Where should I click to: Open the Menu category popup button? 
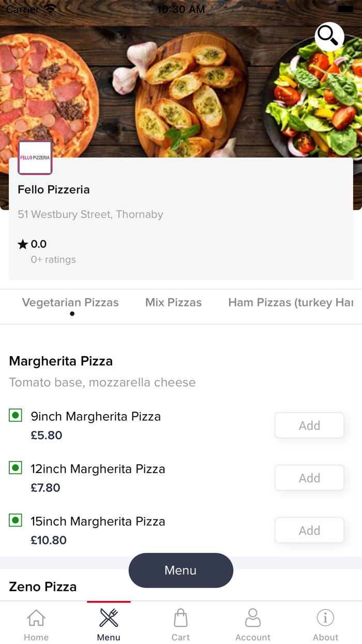coord(180,570)
